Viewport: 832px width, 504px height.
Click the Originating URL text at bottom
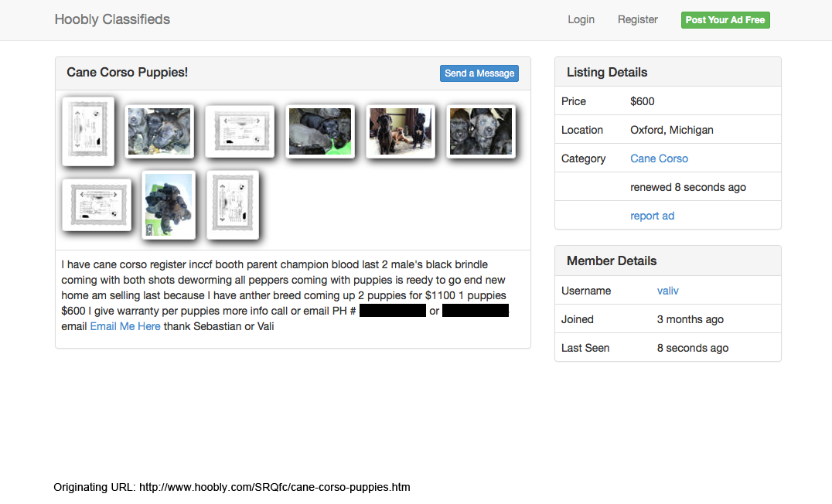232,487
